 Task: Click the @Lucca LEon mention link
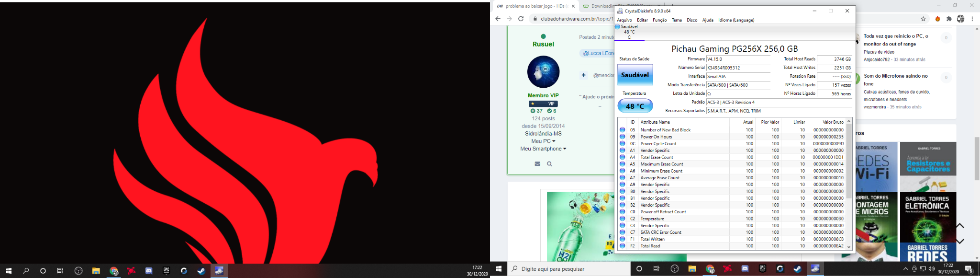tap(598, 53)
